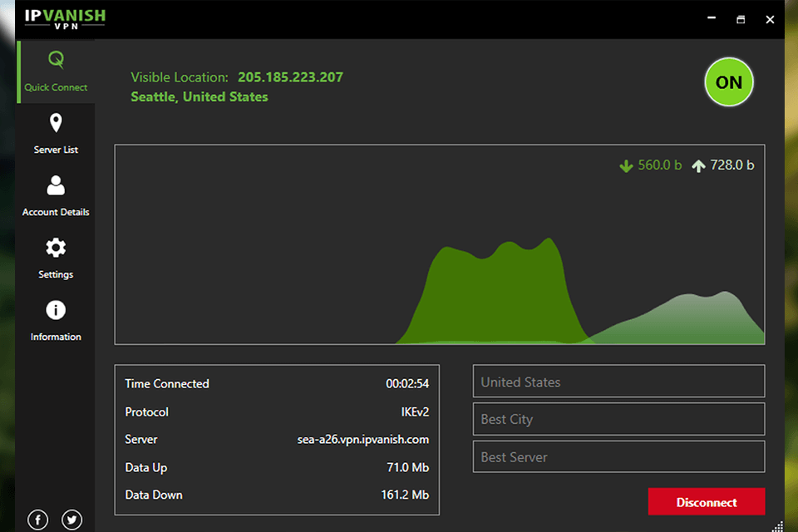This screenshot has width=798, height=532.
Task: Open the Facebook link icon
Action: [x=38, y=520]
